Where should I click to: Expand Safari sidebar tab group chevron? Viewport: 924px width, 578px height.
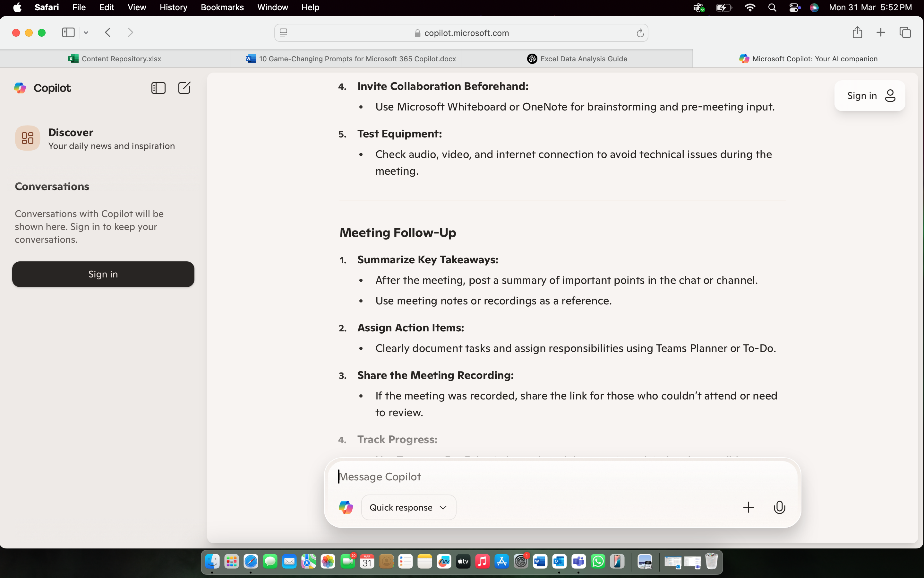[86, 32]
